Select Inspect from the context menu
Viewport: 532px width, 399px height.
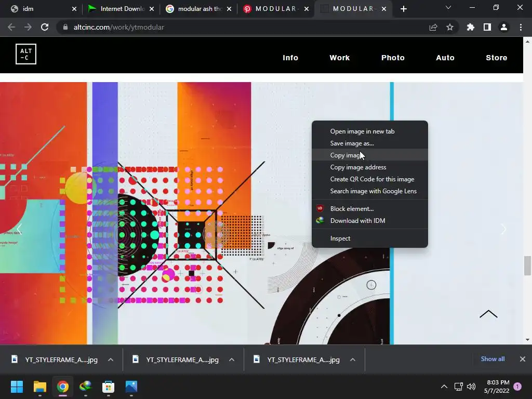point(370,238)
